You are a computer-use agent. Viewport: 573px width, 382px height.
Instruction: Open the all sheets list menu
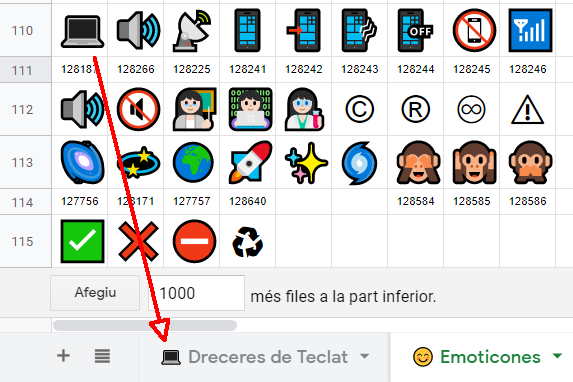pyautogui.click(x=102, y=356)
